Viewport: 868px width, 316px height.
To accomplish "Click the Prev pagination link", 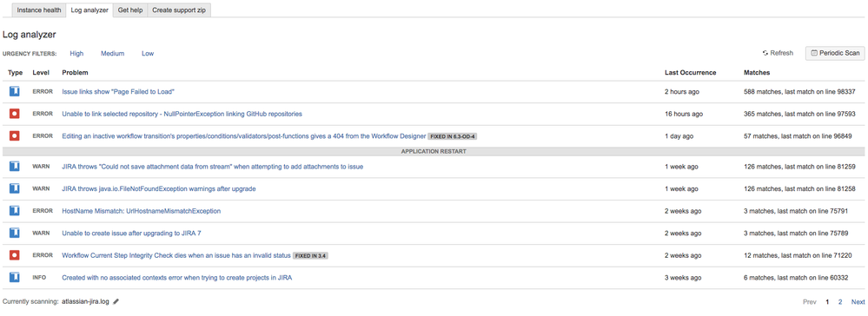I will pyautogui.click(x=809, y=302).
